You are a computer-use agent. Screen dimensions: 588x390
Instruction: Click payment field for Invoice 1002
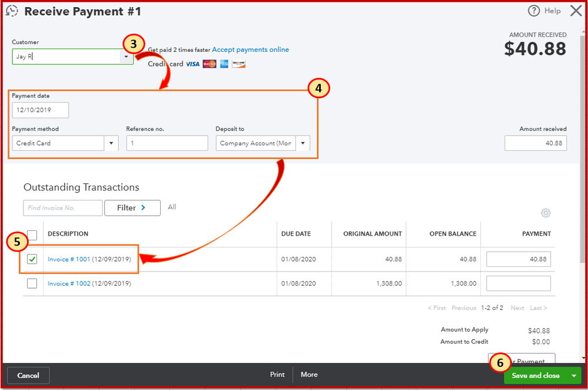pos(518,283)
